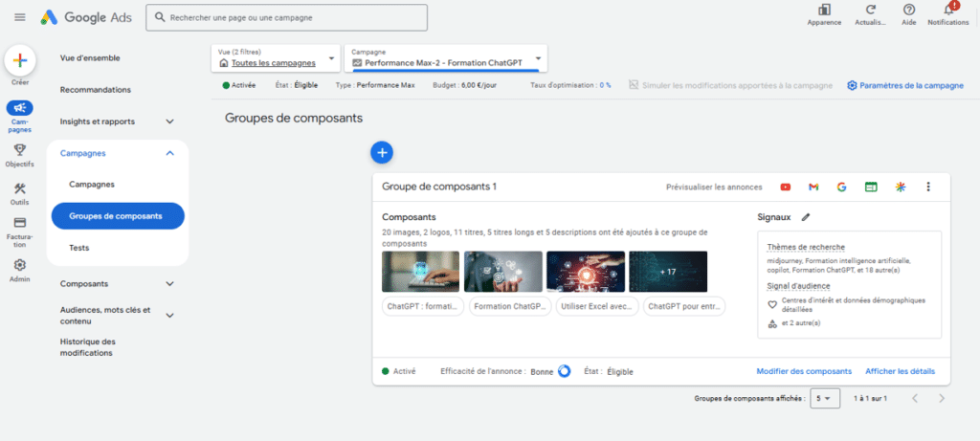Collapse the Campagnes section chevron

[x=169, y=153]
